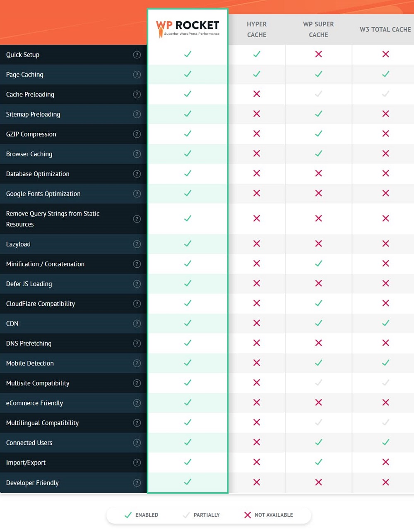The width and height of the screenshot is (414, 532).
Task: Select the WP Super Cache column header
Action: click(x=318, y=29)
